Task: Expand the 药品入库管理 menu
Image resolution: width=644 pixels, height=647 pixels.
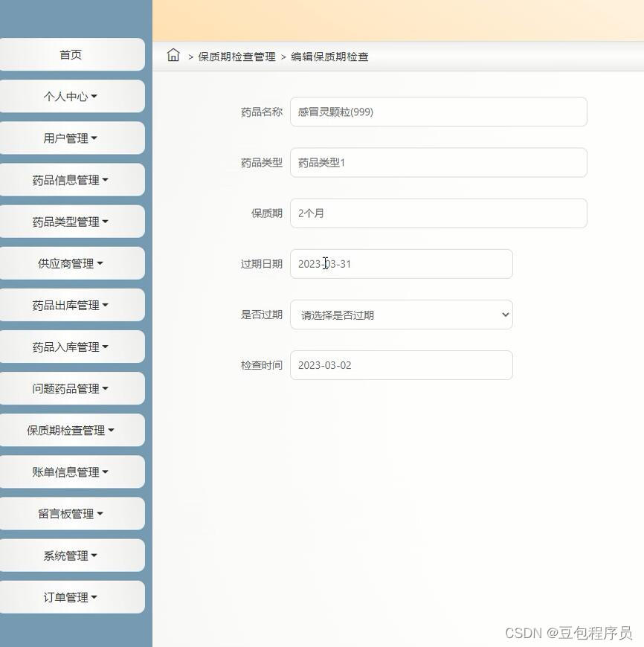Action: pyautogui.click(x=71, y=347)
